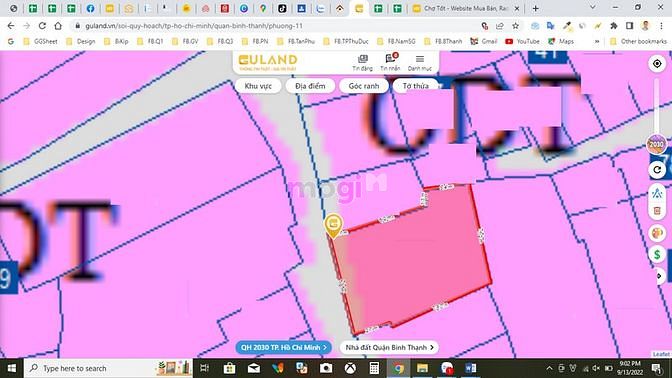Click the 2030 planning year badge
Image resolution: width=672 pixels, height=378 pixels.
(x=656, y=144)
